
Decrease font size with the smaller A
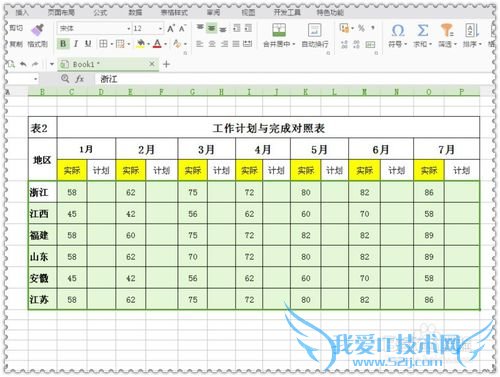coord(182,29)
